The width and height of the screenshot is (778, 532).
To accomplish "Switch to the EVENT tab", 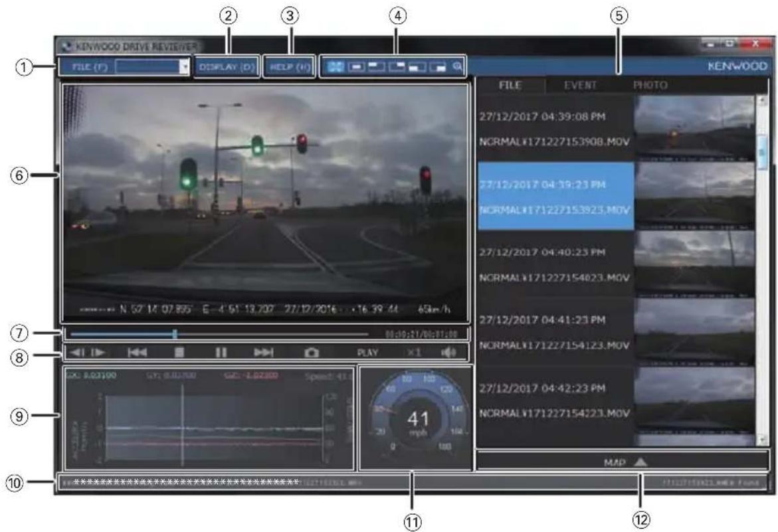I will point(580,85).
